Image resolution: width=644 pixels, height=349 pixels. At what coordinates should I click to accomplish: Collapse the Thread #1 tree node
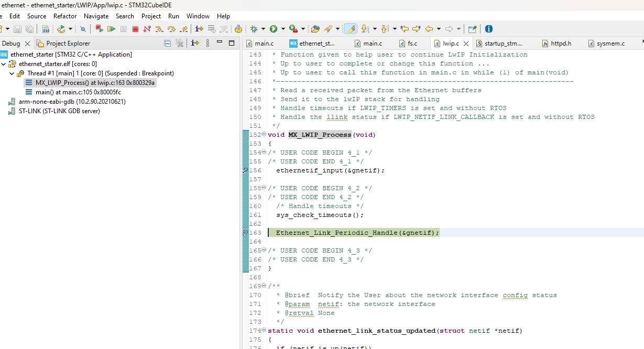click(12, 73)
